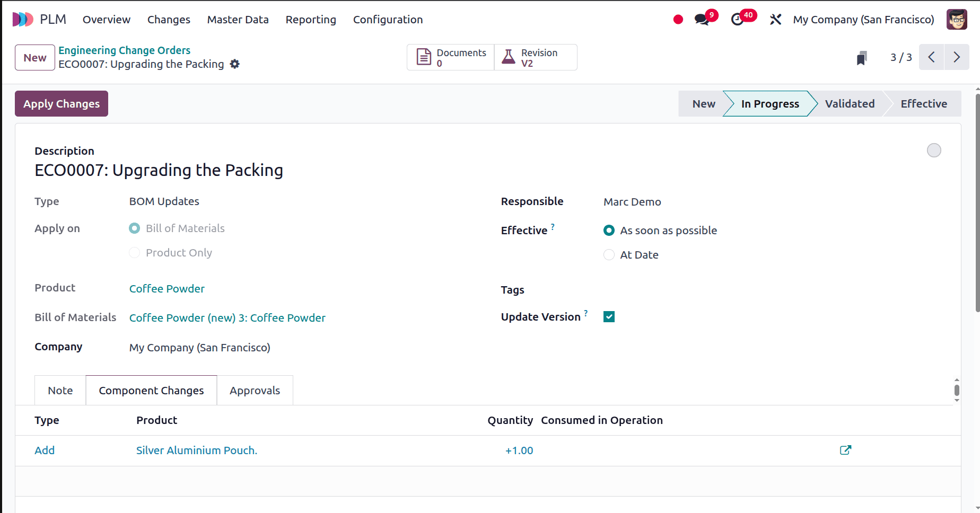Open the user avatar menu
980x513 pixels.
tap(957, 20)
